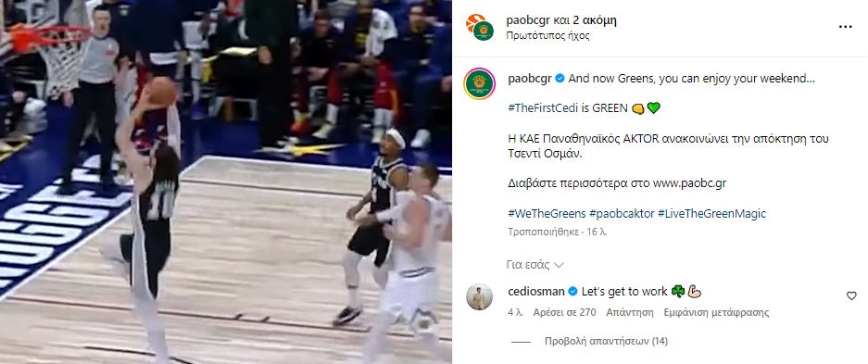868x364 pixels.
Task: Click the basketball video to pause it
Action: click(226, 182)
